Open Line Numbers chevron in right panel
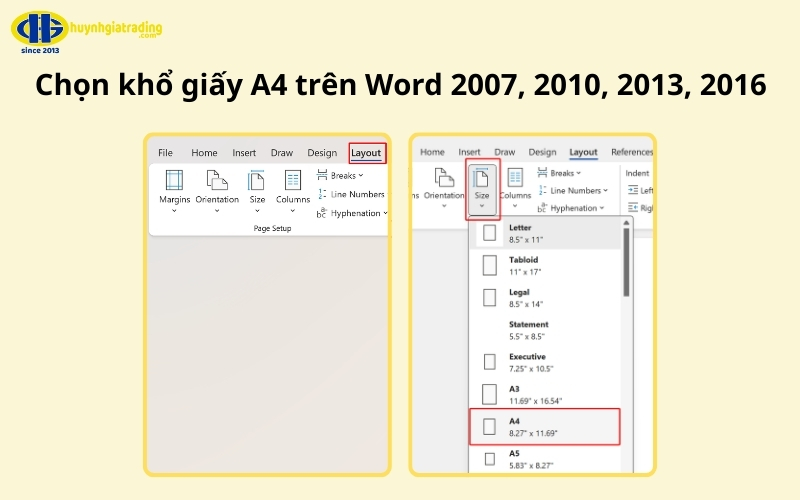This screenshot has width=800, height=500. click(606, 191)
